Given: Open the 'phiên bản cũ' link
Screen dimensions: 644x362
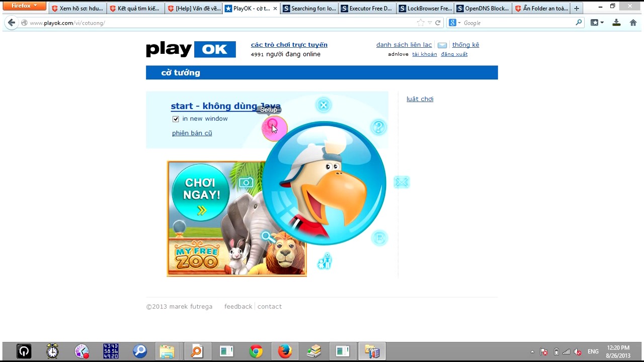Looking at the screenshot, I should [192, 133].
